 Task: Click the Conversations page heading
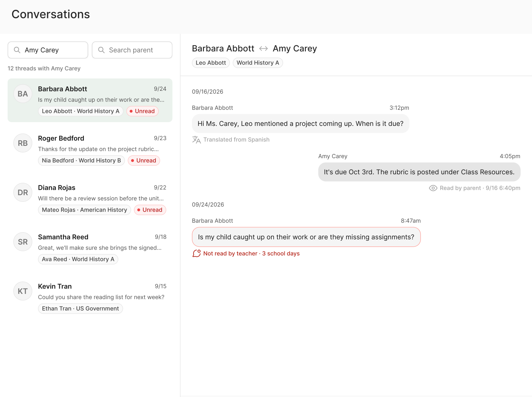tap(51, 14)
